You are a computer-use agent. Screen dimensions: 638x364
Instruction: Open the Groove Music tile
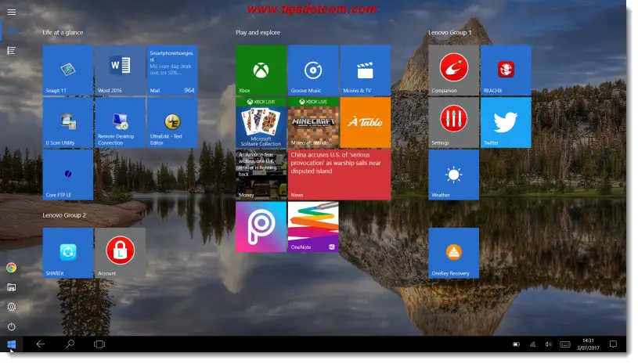point(313,70)
